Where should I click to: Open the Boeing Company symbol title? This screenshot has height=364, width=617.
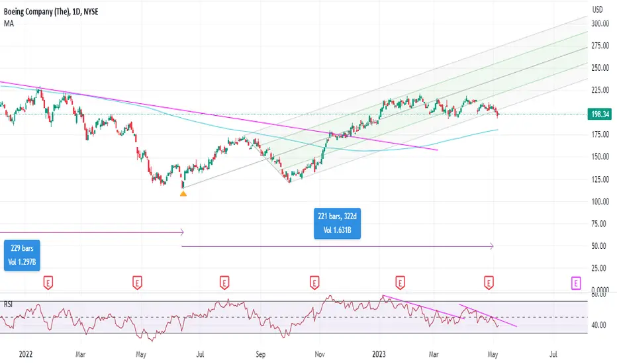[51, 12]
